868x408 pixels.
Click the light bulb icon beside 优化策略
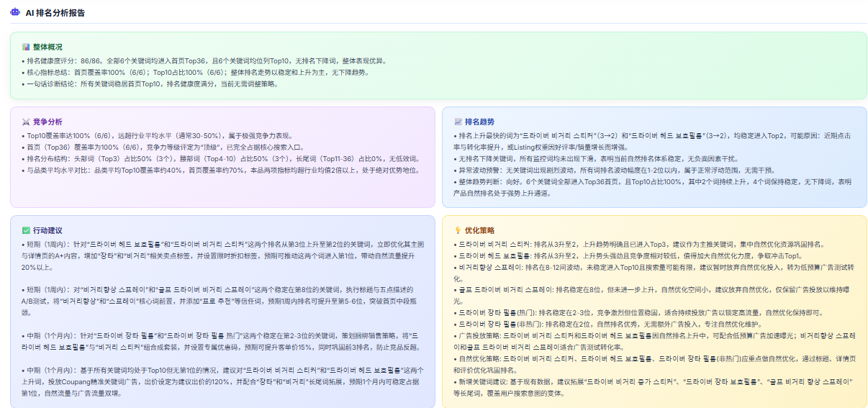458,230
